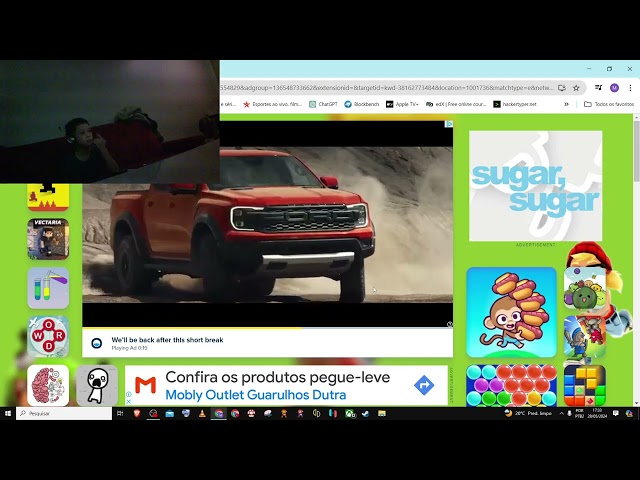Bookmark this page with the star icon

pyautogui.click(x=576, y=88)
